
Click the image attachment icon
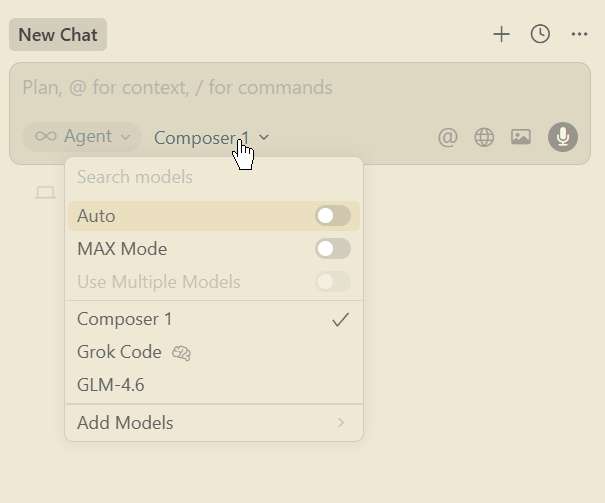(x=520, y=137)
